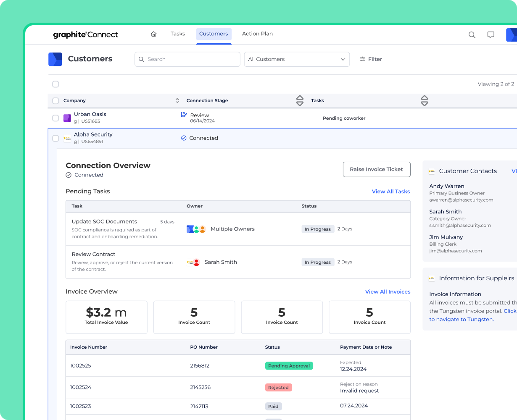Tick the select-all checkbox above the table

[x=55, y=84]
